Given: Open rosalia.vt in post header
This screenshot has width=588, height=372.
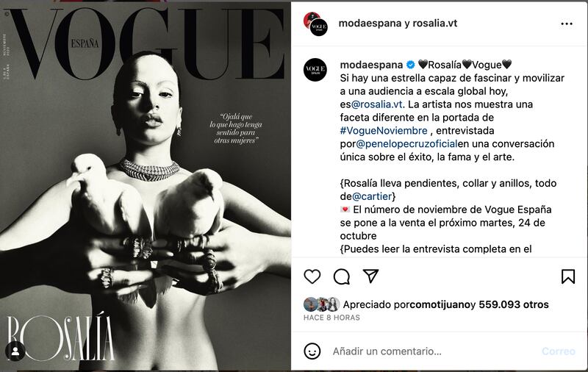Looking at the screenshot, I should click(435, 24).
